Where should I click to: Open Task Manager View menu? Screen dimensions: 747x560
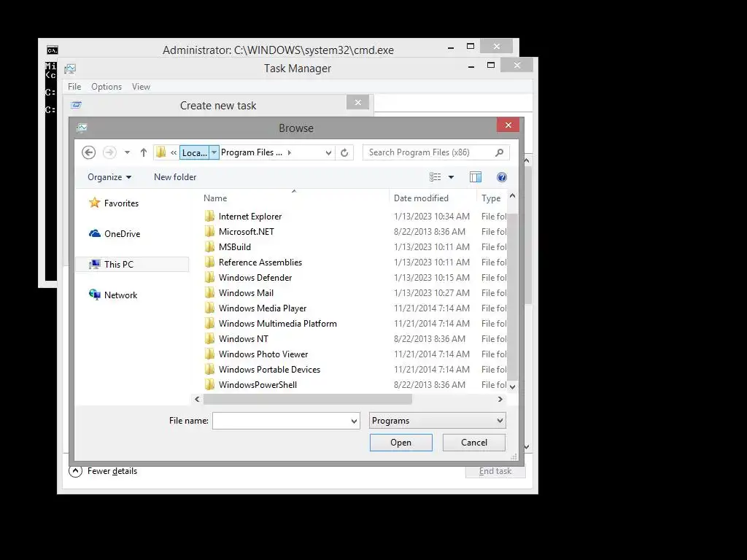pyautogui.click(x=141, y=87)
